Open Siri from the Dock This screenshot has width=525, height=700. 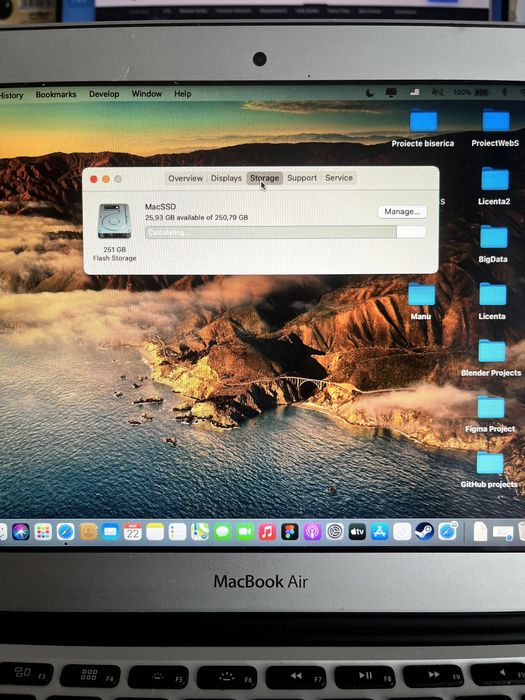coord(21,532)
